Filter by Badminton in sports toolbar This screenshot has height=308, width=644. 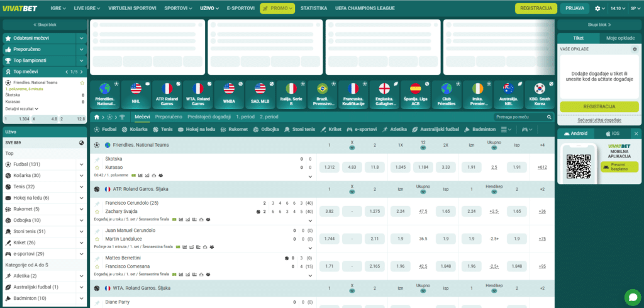(x=479, y=129)
